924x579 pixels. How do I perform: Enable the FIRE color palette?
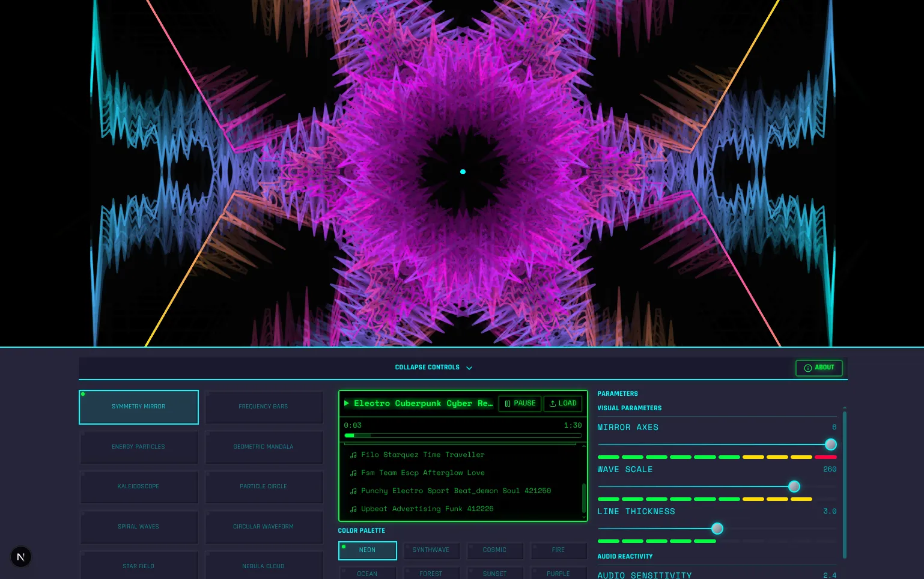click(x=558, y=550)
